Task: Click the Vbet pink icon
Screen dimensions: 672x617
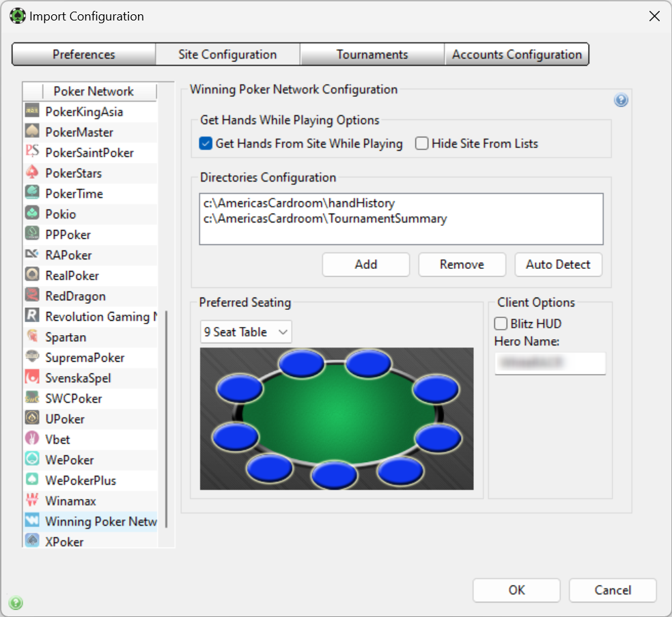Action: [32, 438]
